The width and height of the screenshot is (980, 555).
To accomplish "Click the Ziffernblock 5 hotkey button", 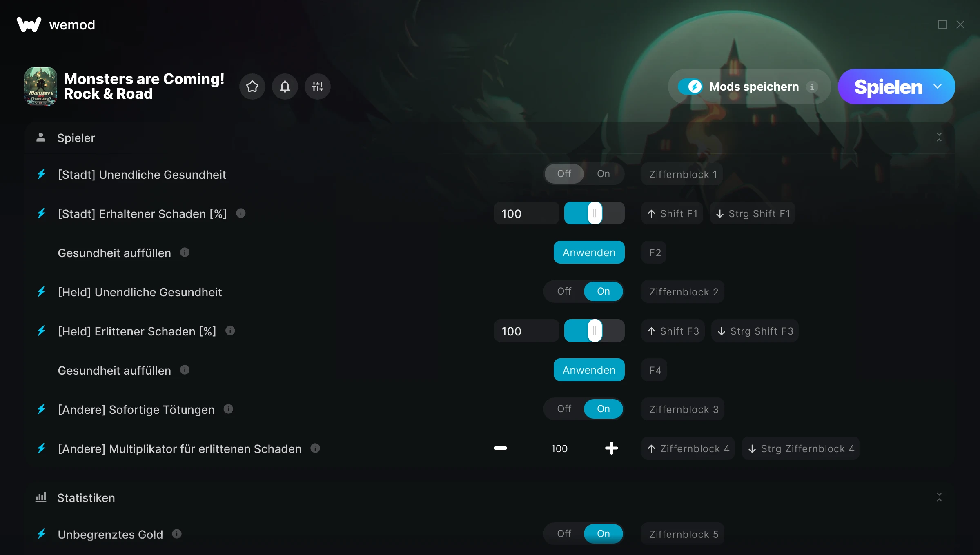I will pos(683,534).
